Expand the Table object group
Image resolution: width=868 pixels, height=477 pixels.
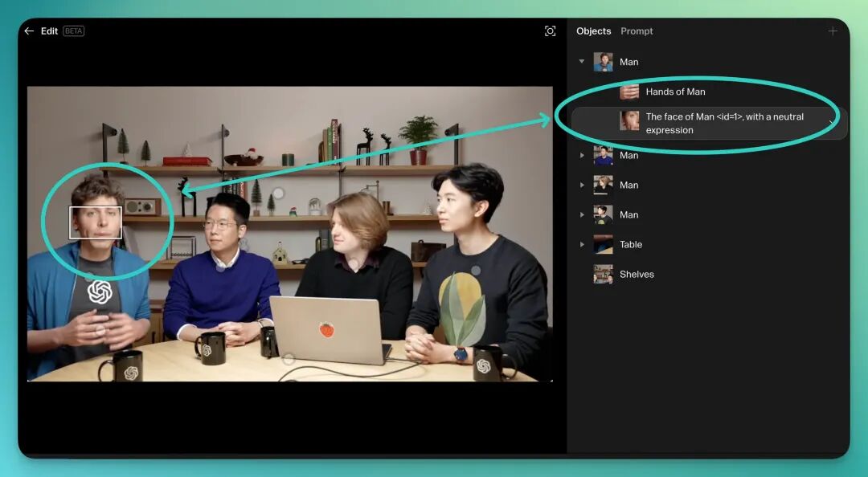582,245
